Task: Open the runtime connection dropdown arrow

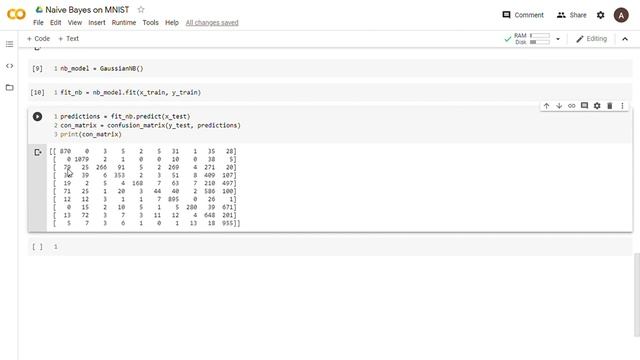Action: click(558, 39)
